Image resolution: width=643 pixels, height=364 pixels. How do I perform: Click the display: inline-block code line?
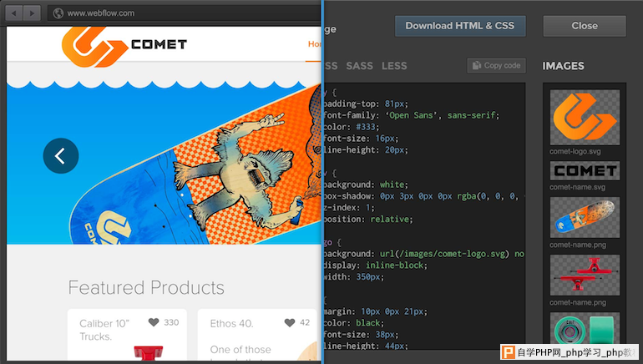coord(376,265)
